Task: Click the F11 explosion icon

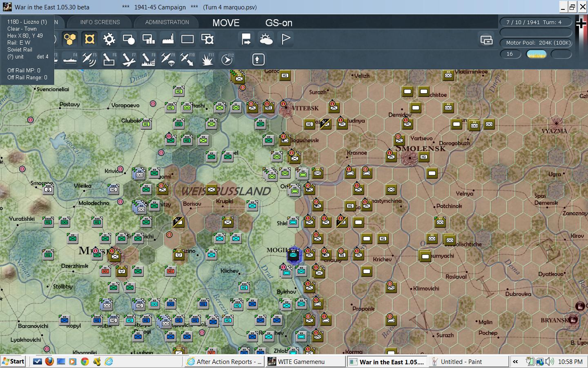Action: 207,60
